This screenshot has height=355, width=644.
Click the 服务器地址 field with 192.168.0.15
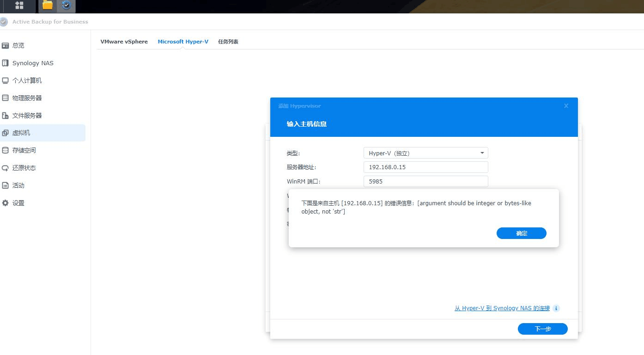[x=425, y=167]
